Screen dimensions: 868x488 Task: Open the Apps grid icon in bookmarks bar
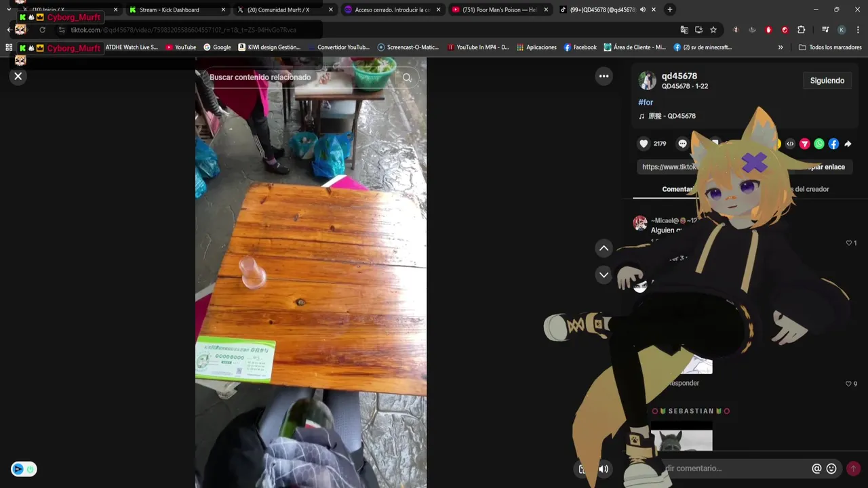tap(9, 47)
